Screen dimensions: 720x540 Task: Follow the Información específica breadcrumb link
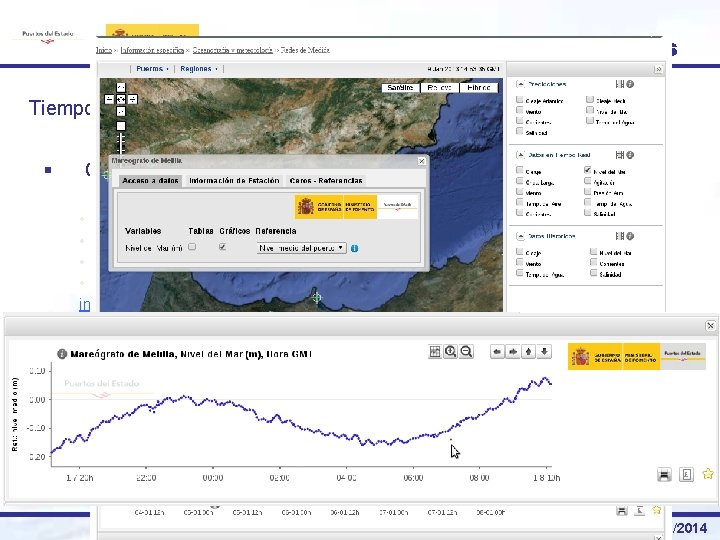[x=152, y=50]
